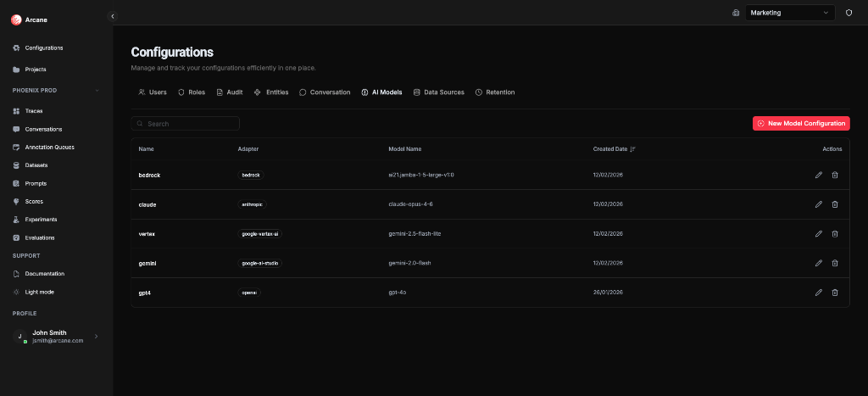Viewport: 868px width, 396px height.
Task: Switch to the Data Sources tab
Action: coord(438,92)
